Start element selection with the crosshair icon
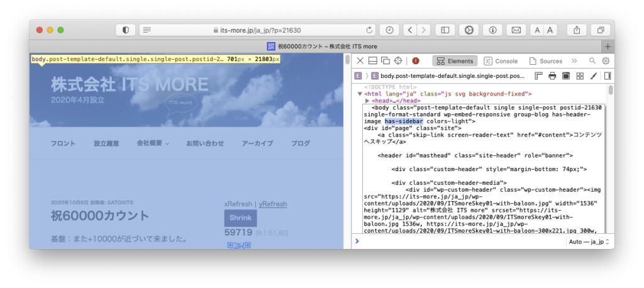This screenshot has width=644, height=288. click(x=397, y=61)
